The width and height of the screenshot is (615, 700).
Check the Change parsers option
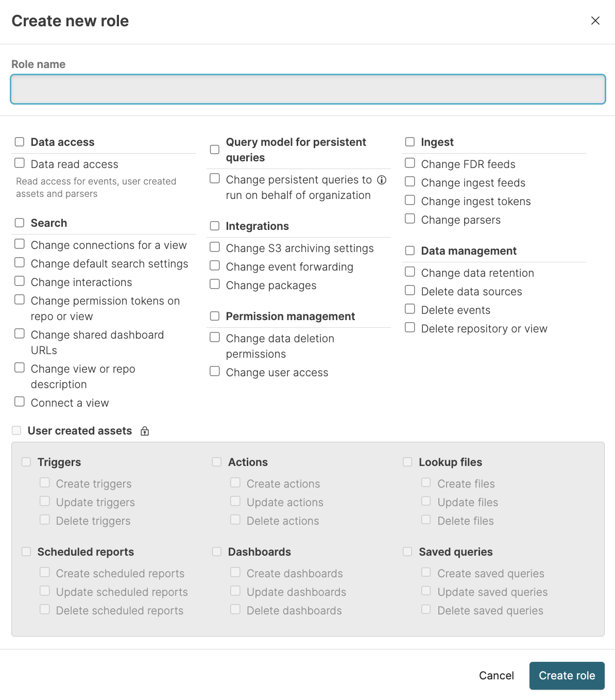coord(410,218)
